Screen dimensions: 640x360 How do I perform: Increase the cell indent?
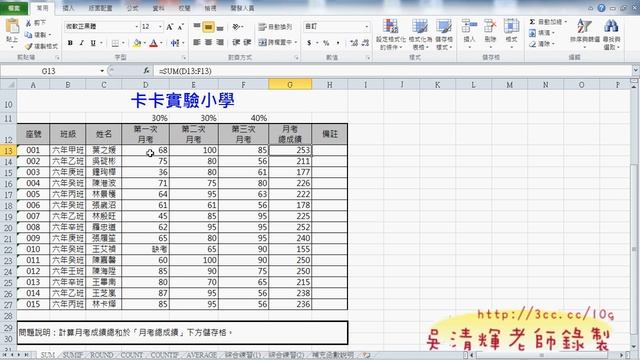[247, 42]
